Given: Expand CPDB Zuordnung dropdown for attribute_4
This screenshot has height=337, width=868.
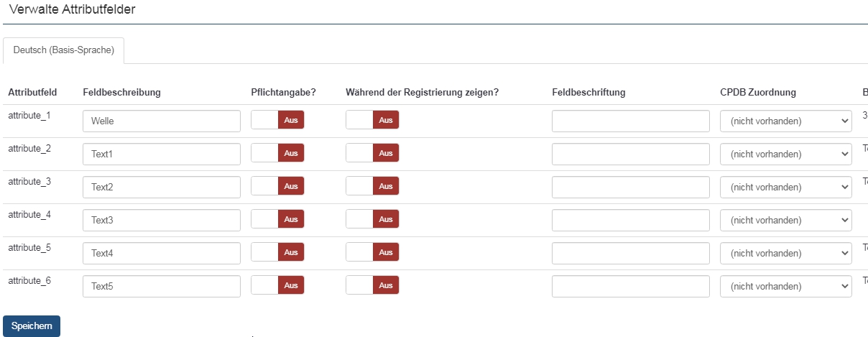Looking at the screenshot, I should coord(785,220).
